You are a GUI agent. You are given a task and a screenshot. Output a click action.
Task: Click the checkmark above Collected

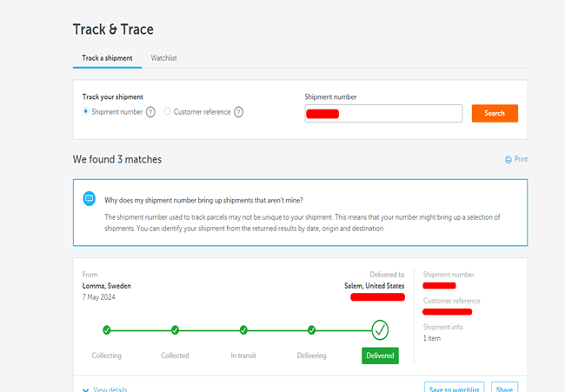(175, 330)
